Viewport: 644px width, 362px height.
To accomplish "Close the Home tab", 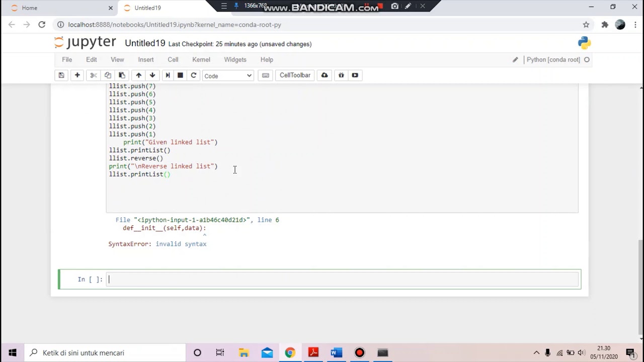I will [111, 8].
